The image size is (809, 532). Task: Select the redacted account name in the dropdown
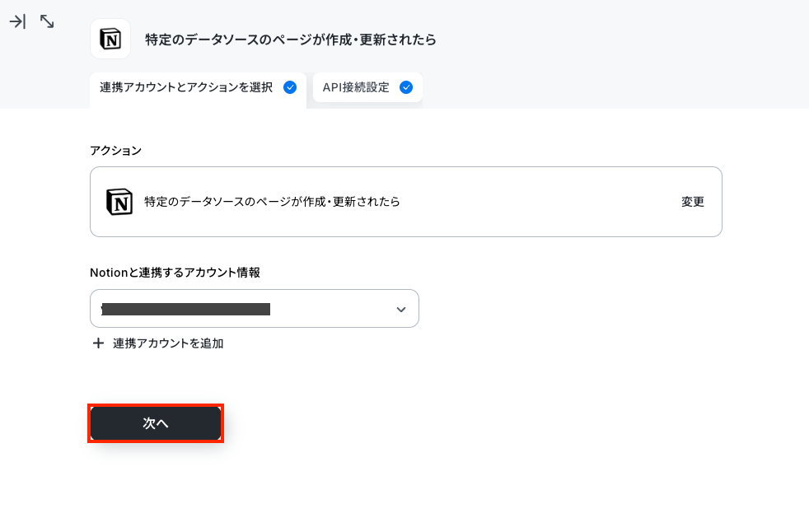(185, 309)
